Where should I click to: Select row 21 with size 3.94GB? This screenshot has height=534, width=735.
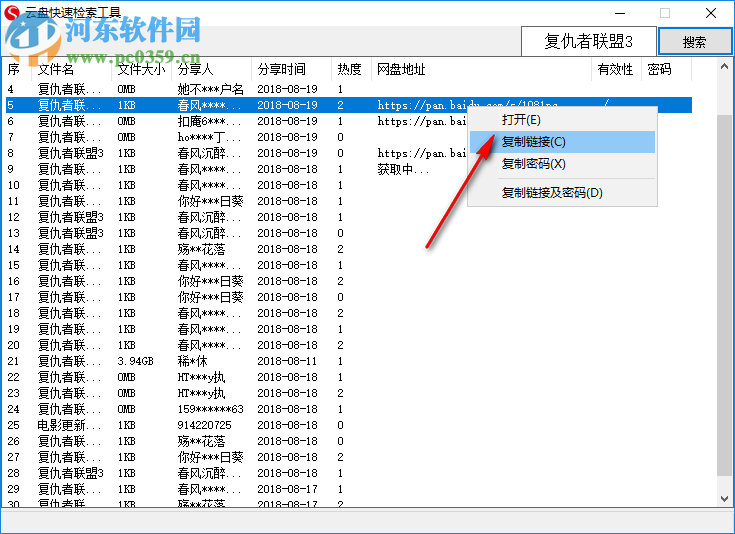[x=348, y=361]
